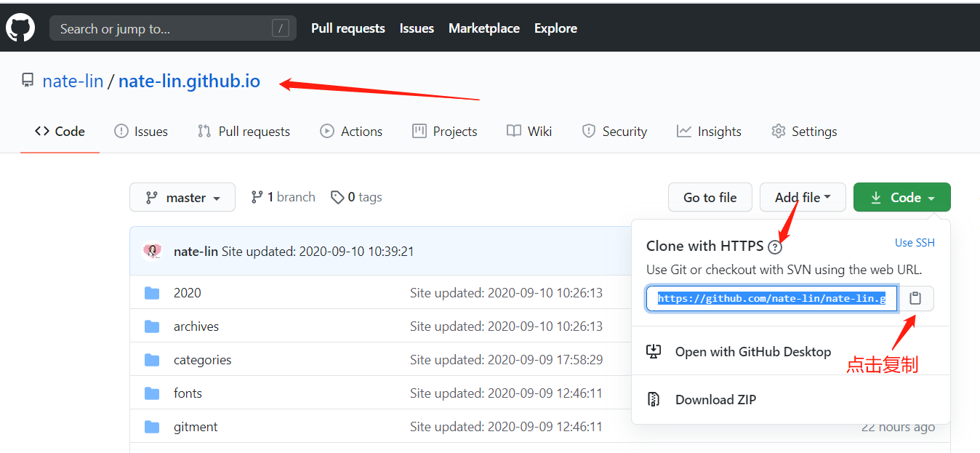
Task: Switch to Use SSH cloning
Action: [x=915, y=243]
